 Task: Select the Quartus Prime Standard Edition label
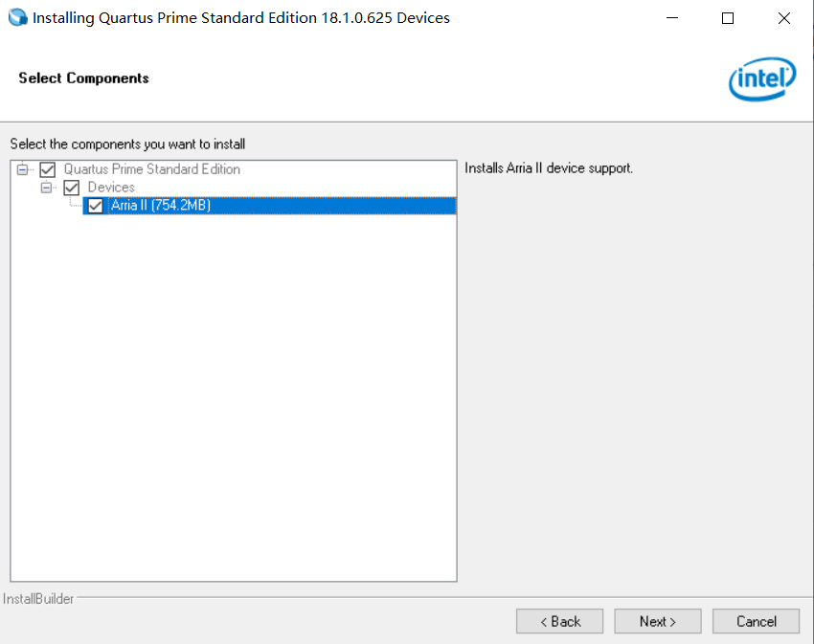[x=151, y=169]
